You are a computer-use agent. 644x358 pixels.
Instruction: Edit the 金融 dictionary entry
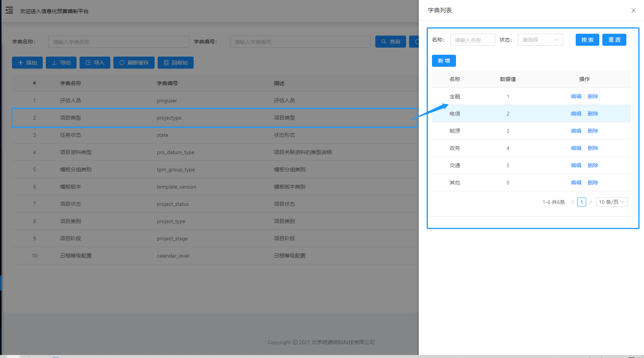[576, 96]
